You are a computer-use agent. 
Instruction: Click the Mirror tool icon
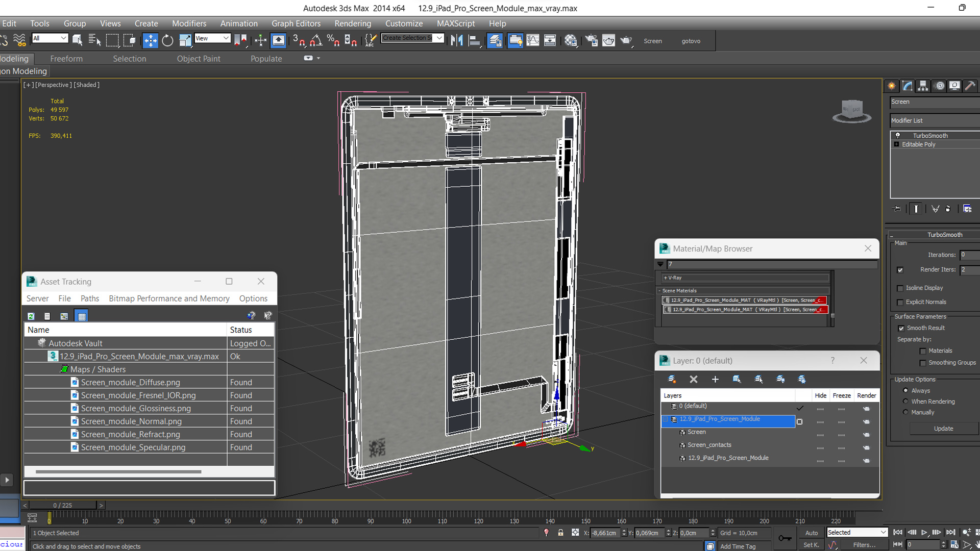pos(457,41)
